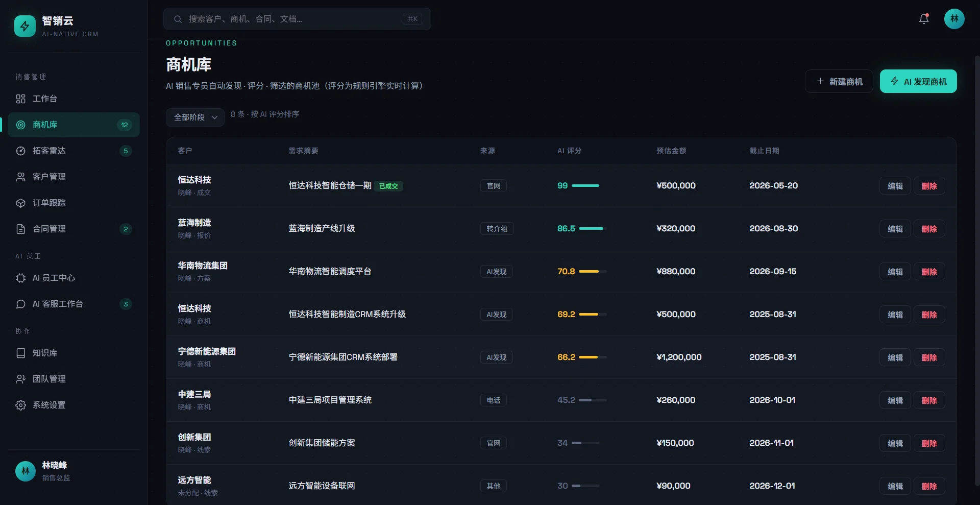This screenshot has height=505, width=980.
Task: Open user avatar 林 in top bar
Action: click(954, 19)
